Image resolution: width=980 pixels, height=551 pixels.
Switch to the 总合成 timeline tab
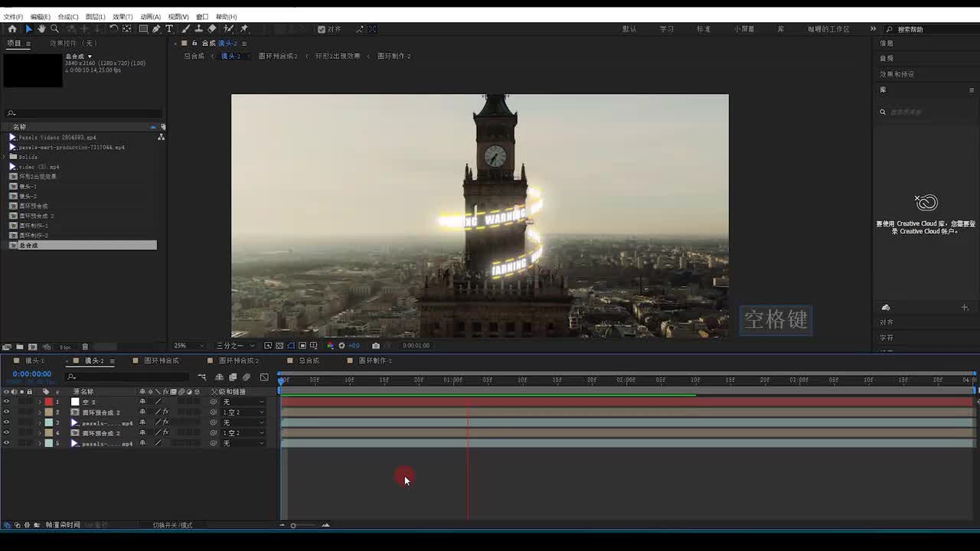click(x=309, y=360)
